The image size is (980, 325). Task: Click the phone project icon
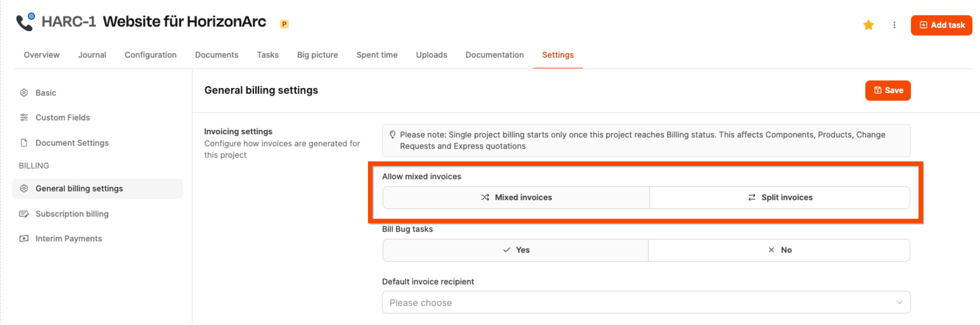click(x=25, y=22)
